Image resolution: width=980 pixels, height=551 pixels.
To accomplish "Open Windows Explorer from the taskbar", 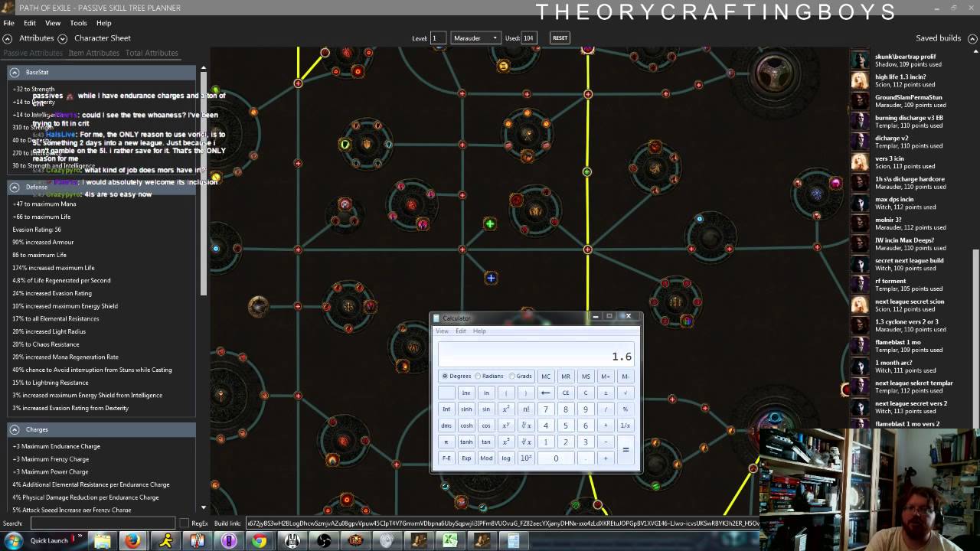I will coord(102,540).
